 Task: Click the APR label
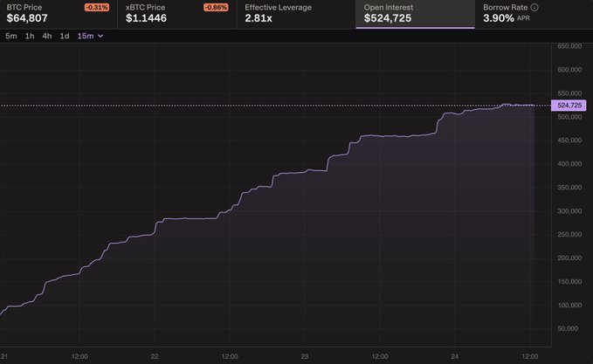(523, 18)
